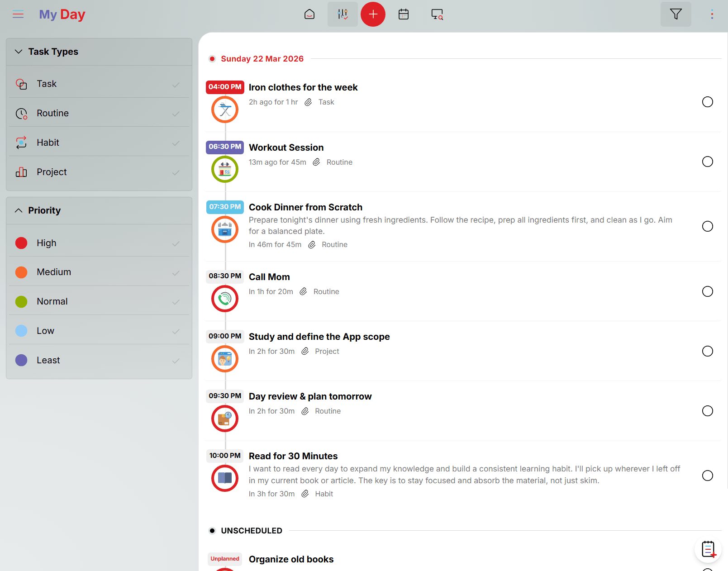
Task: Click the search monitor icon in the toolbar
Action: [x=437, y=14]
